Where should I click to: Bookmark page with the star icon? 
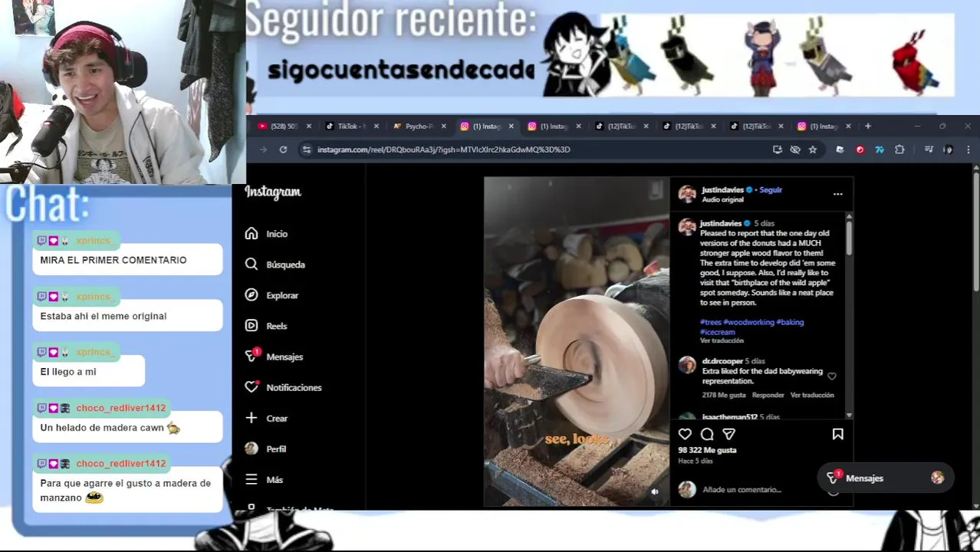click(x=813, y=149)
